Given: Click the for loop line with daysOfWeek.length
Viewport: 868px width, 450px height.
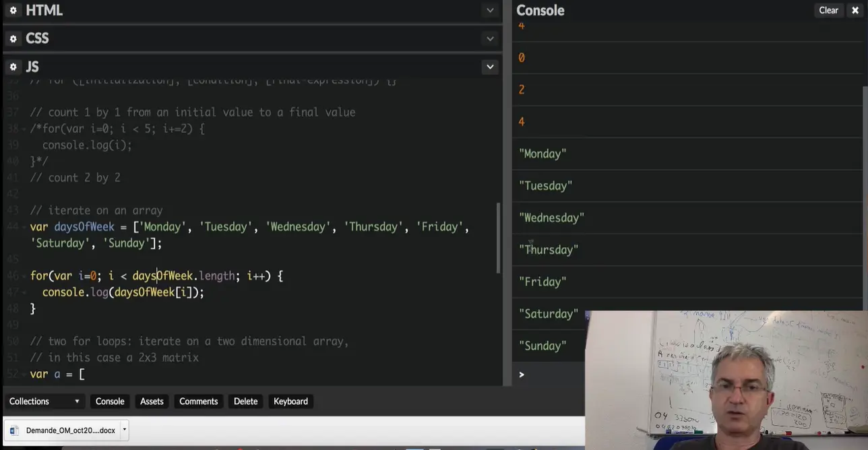Looking at the screenshot, I should click(156, 276).
